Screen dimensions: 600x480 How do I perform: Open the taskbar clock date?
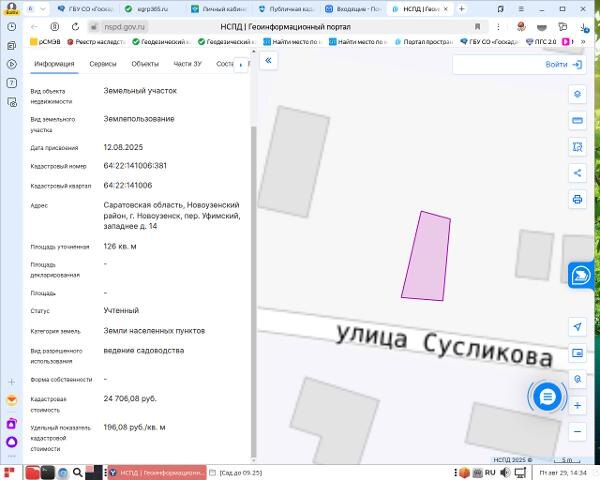pyautogui.click(x=563, y=473)
